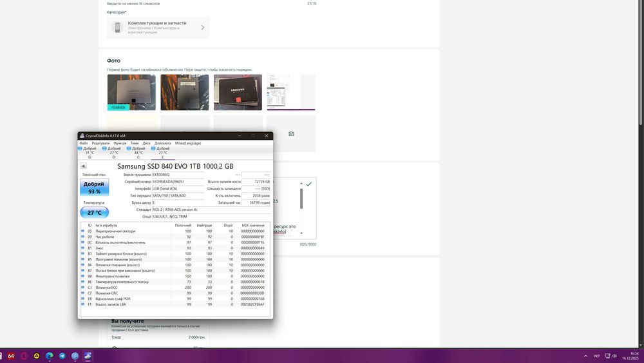Click Серійний номер value field
644x363 pixels.
click(178, 181)
